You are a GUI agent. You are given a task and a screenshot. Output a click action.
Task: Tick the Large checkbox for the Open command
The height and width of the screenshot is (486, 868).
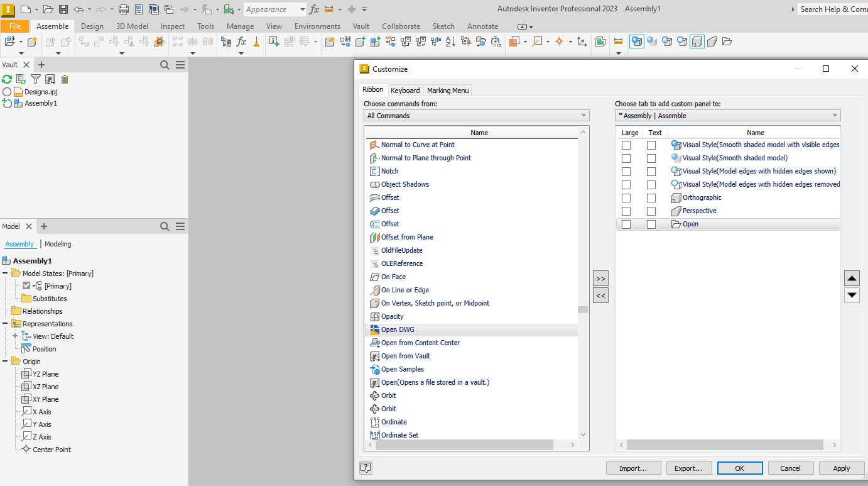(626, 224)
